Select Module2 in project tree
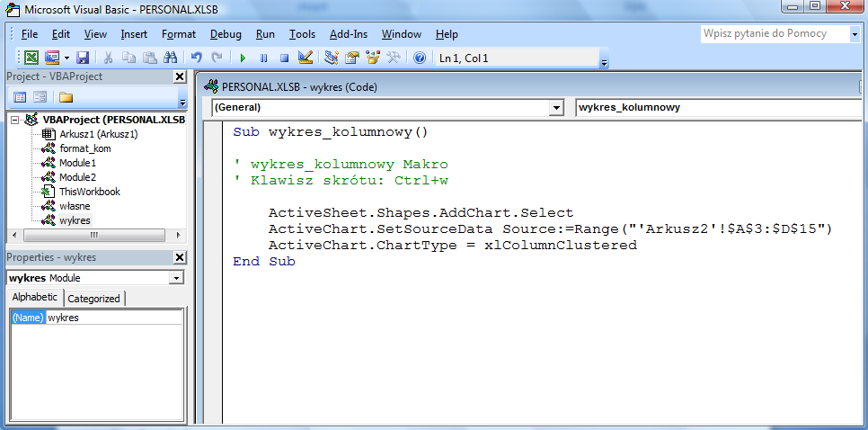The image size is (868, 430). (77, 177)
